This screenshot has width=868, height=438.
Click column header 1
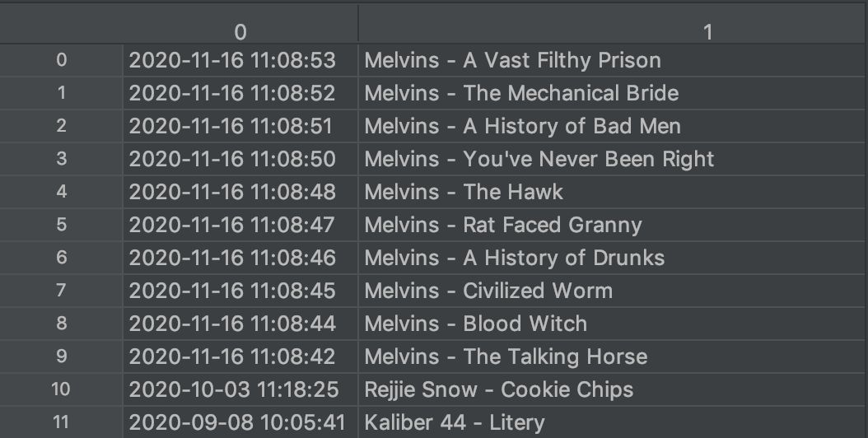point(707,31)
